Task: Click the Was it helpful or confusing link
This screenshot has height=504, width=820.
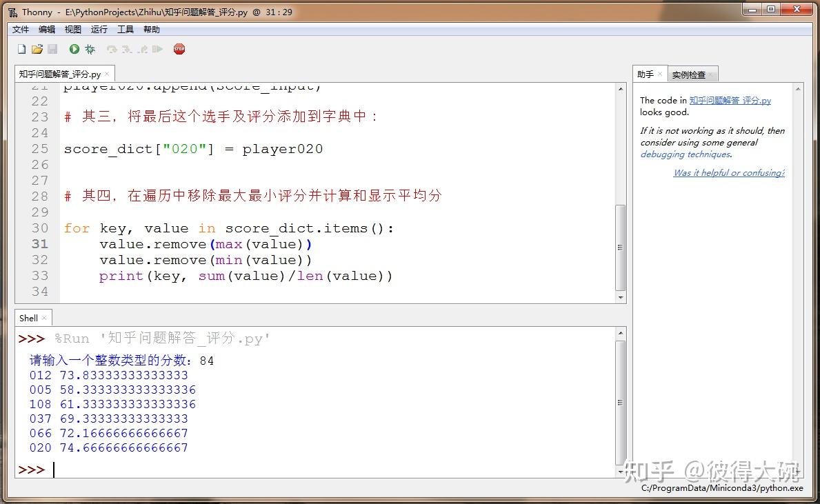Action: pos(729,172)
